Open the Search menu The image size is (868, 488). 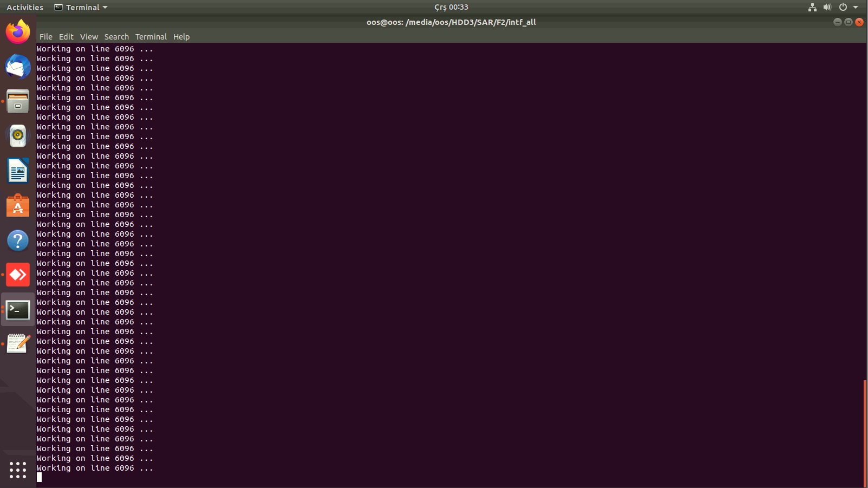point(116,37)
